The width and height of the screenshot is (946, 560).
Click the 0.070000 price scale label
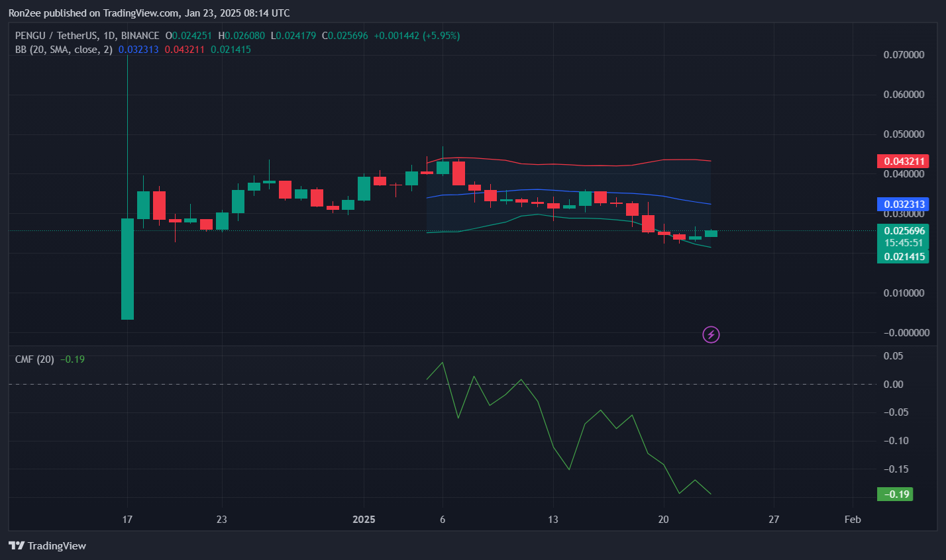coord(904,55)
